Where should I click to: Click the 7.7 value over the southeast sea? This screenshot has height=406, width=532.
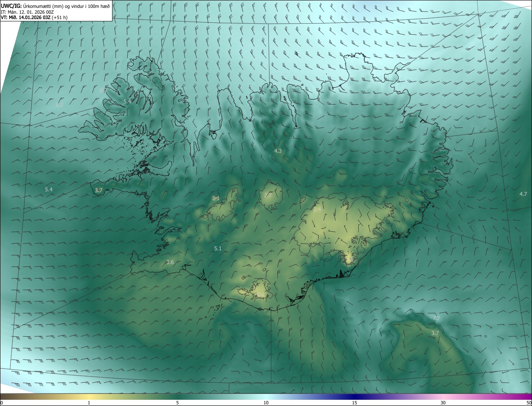(436, 318)
